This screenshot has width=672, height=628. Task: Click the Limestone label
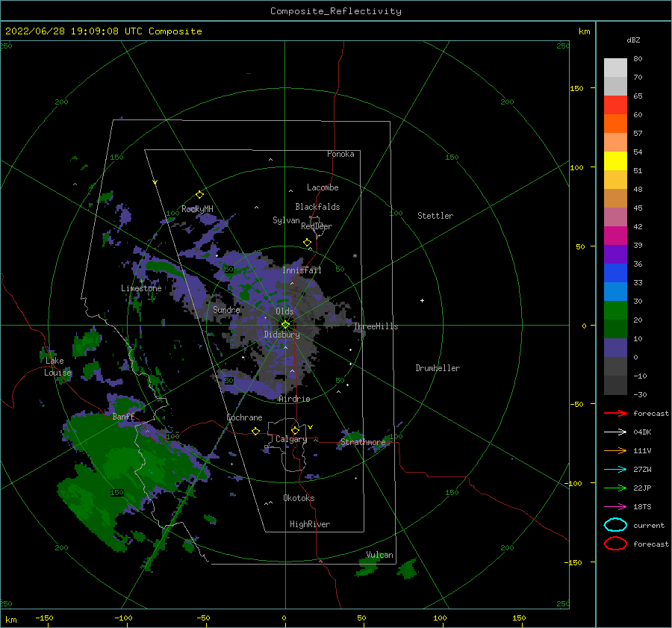click(x=141, y=288)
